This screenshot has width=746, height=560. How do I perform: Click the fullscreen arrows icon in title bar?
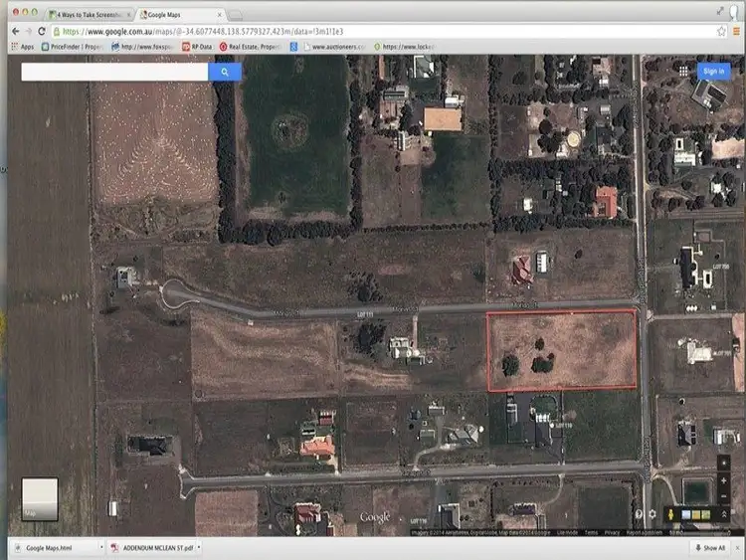720,11
